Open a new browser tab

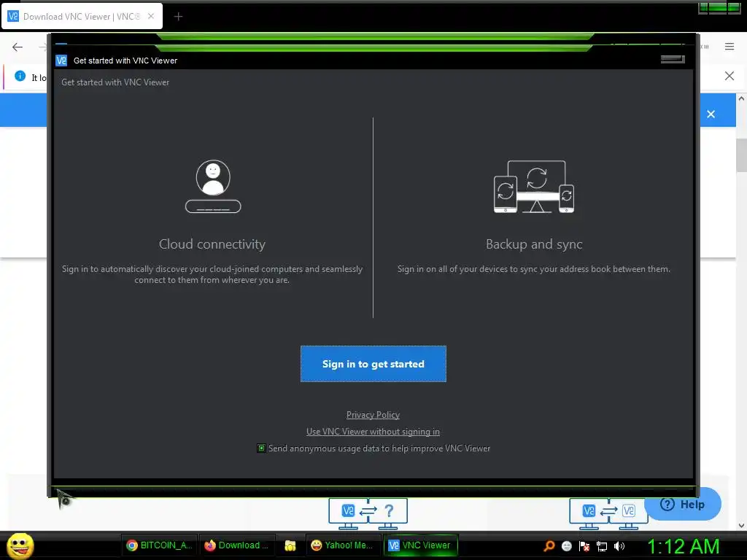click(178, 17)
